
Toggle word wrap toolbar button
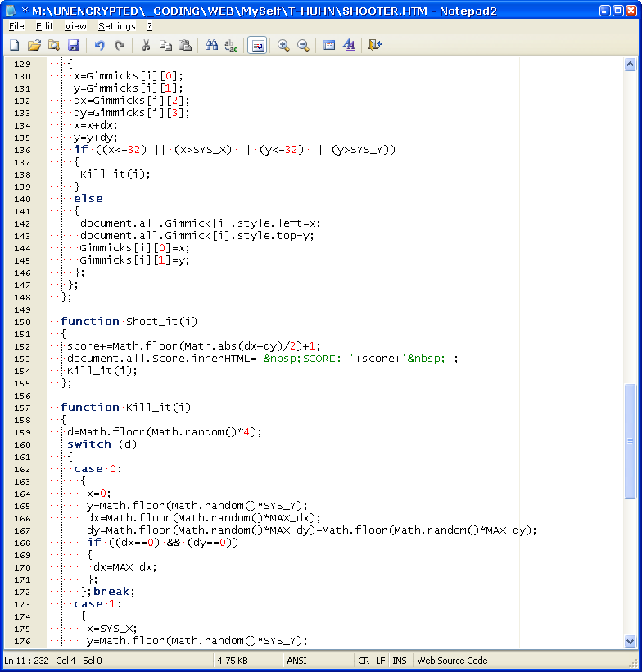point(257,45)
